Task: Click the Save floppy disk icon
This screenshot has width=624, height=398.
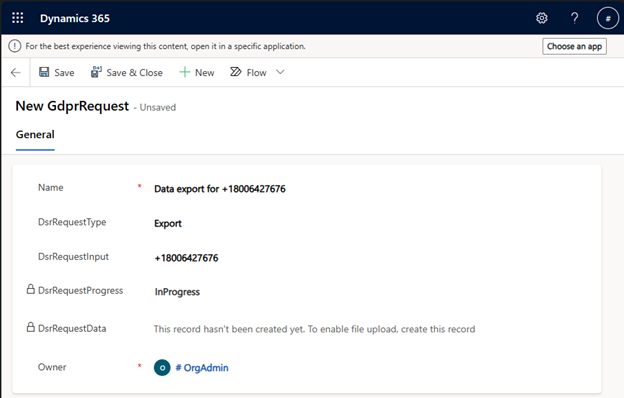Action: point(44,72)
